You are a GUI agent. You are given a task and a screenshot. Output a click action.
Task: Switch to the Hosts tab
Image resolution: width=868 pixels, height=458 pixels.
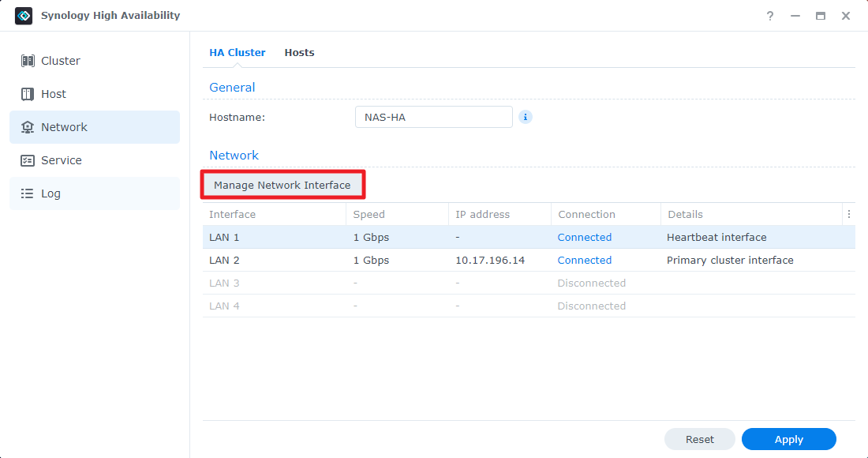299,52
